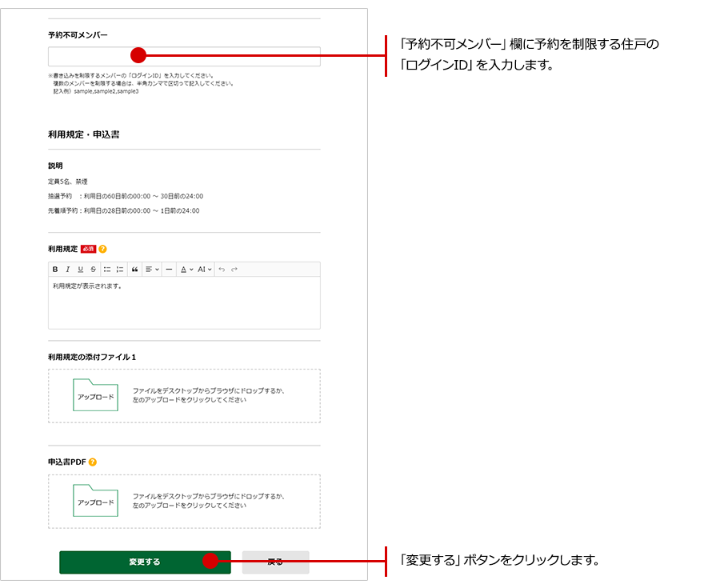The width and height of the screenshot is (720, 588).
Task: Insert a horizontal line
Action: (169, 270)
